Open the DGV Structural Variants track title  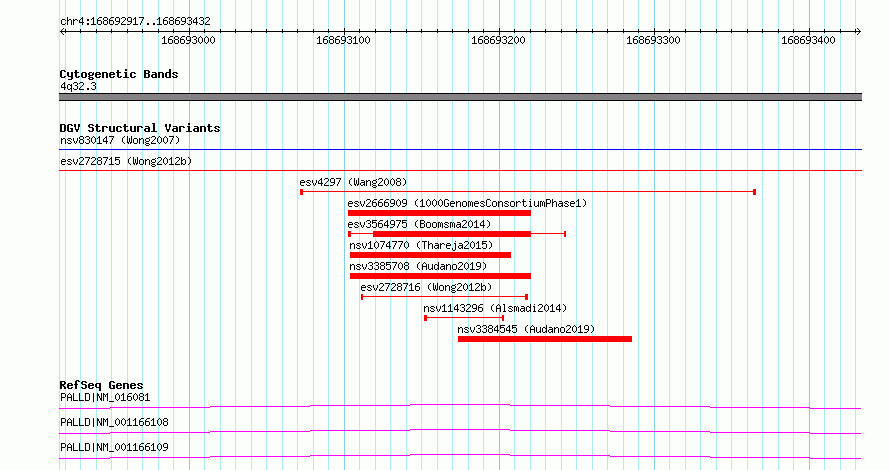(140, 128)
